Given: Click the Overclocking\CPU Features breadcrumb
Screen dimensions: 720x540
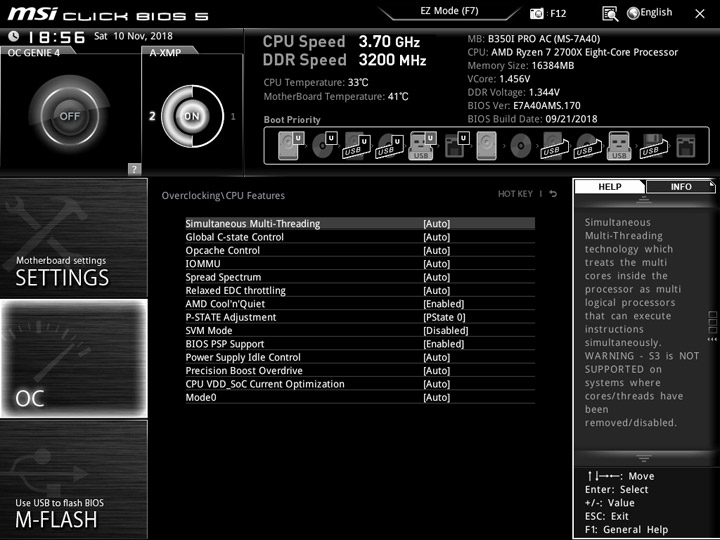Looking at the screenshot, I should click(x=223, y=196).
